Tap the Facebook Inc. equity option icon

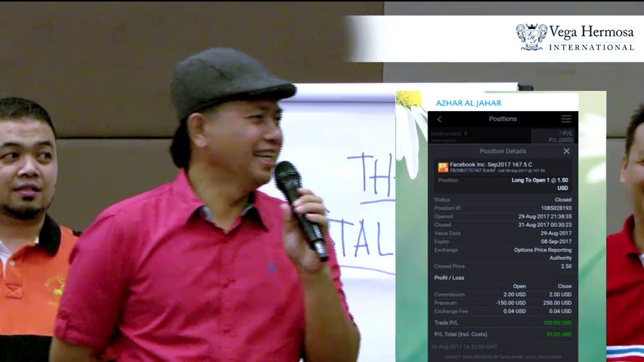click(x=443, y=167)
